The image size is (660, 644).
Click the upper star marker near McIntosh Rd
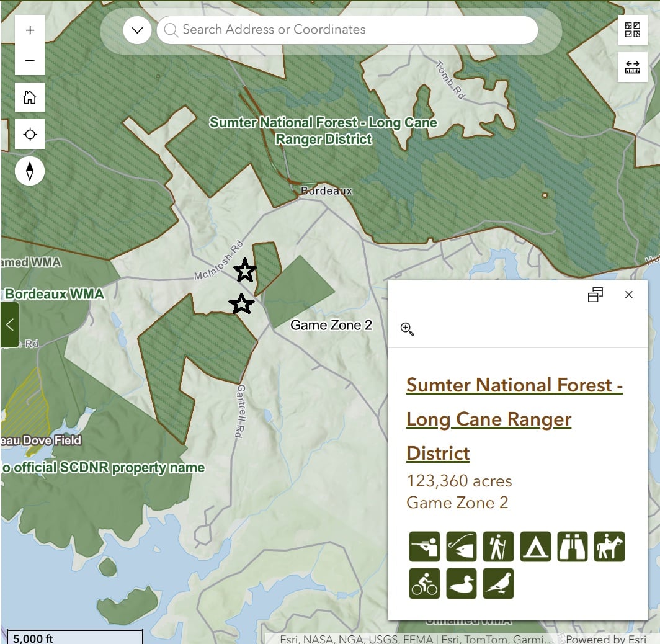pyautogui.click(x=245, y=271)
